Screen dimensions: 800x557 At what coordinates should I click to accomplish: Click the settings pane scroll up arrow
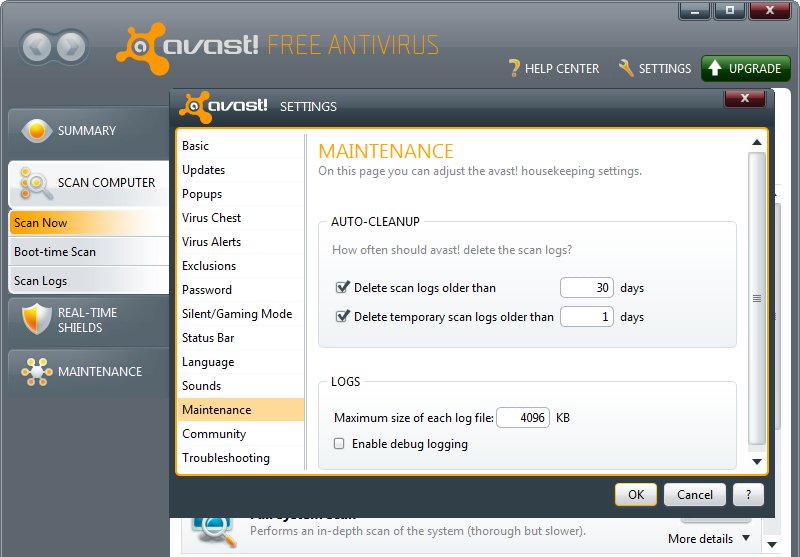(x=757, y=142)
